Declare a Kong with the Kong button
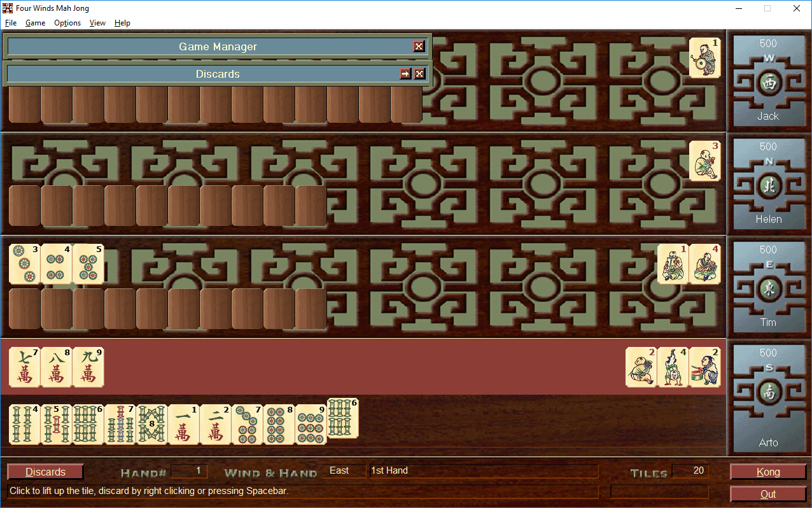The height and width of the screenshot is (508, 812). click(768, 472)
